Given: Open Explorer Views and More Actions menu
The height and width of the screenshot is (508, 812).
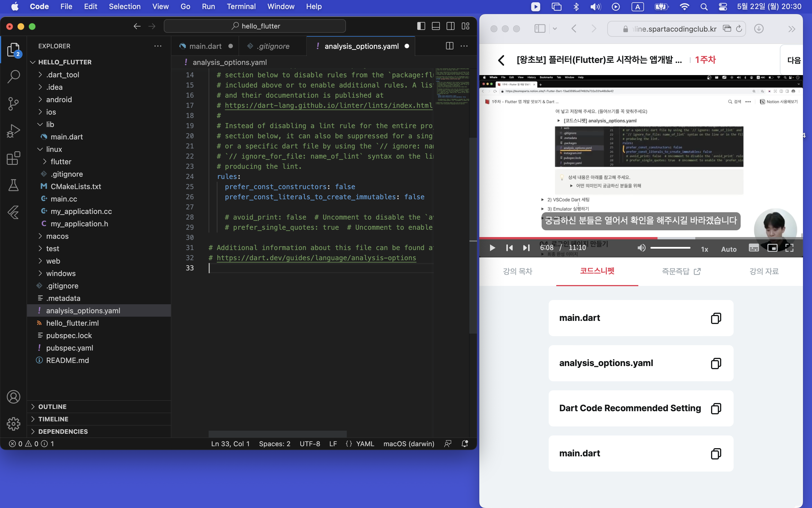Looking at the screenshot, I should pyautogui.click(x=158, y=46).
